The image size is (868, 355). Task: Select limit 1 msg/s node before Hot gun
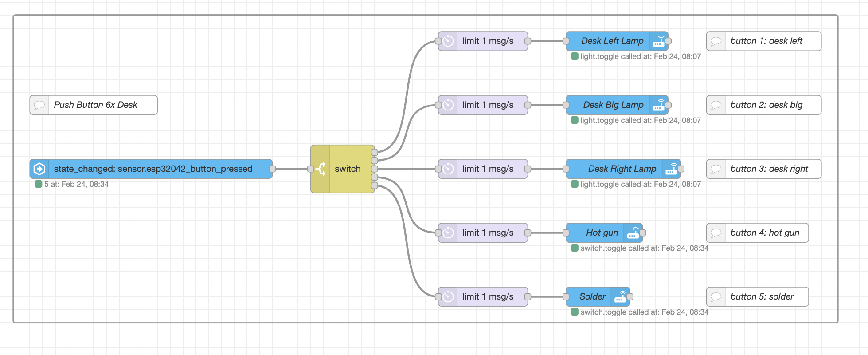pos(483,233)
